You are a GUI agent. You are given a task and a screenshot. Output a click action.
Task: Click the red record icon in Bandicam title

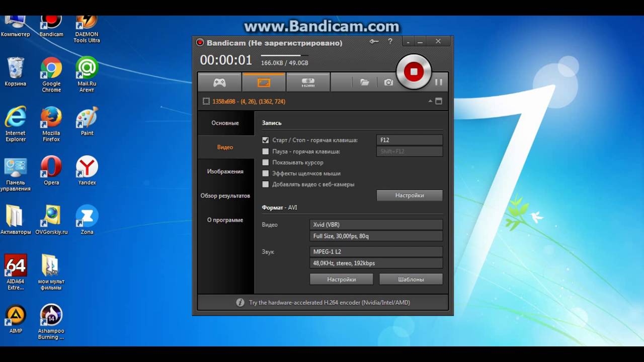(200, 43)
